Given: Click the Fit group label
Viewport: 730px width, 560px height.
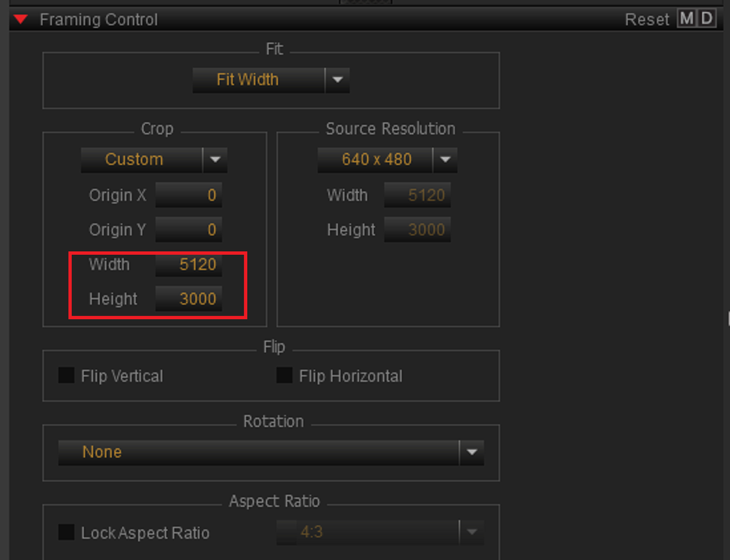Looking at the screenshot, I should pyautogui.click(x=274, y=49).
